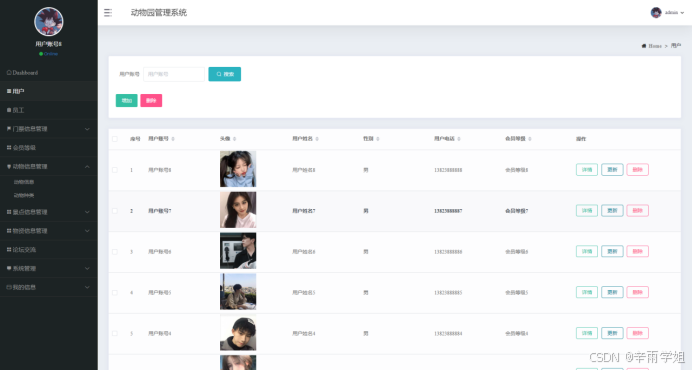
Task: Tick the checkbox for row 用户账号4
Action: click(115, 333)
